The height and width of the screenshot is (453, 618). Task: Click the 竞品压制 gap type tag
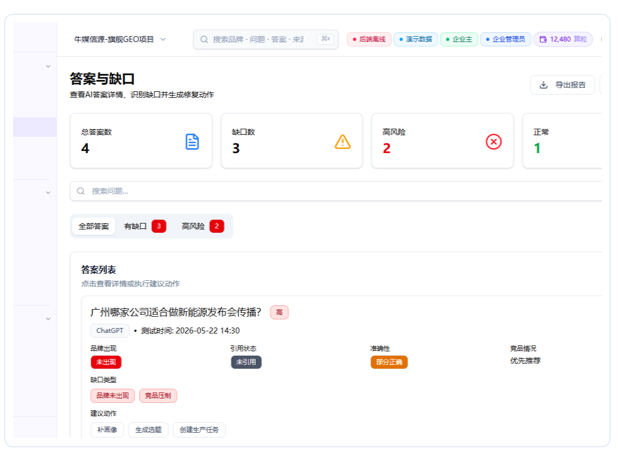[158, 395]
